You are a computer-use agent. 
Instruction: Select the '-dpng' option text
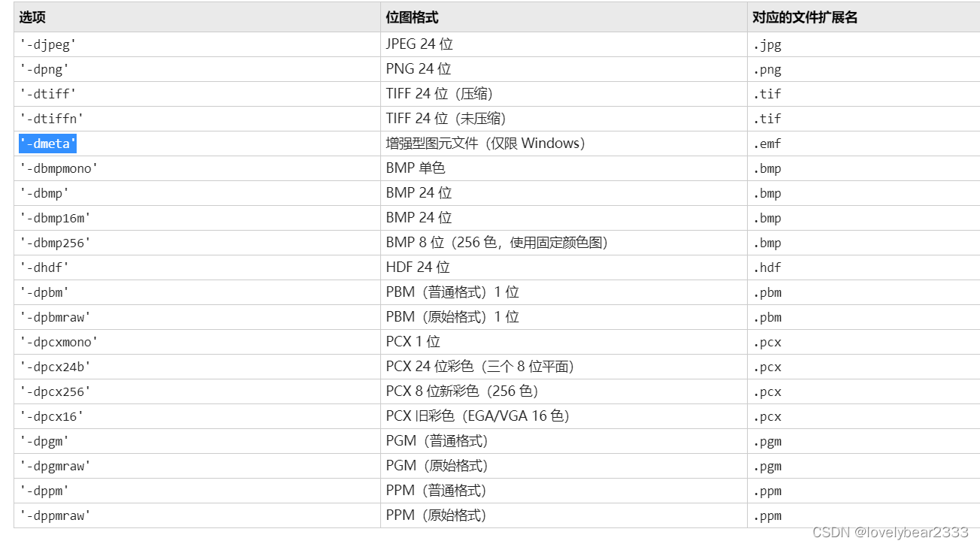(x=44, y=69)
